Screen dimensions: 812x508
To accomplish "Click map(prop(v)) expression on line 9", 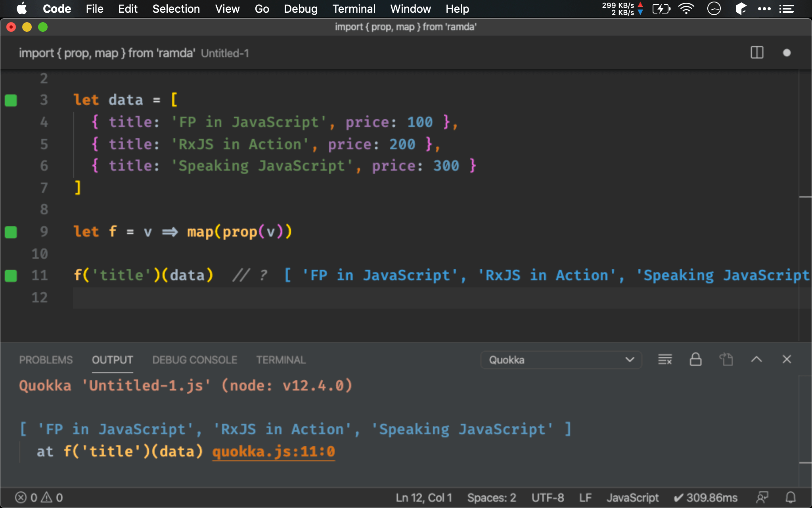I will [x=239, y=232].
